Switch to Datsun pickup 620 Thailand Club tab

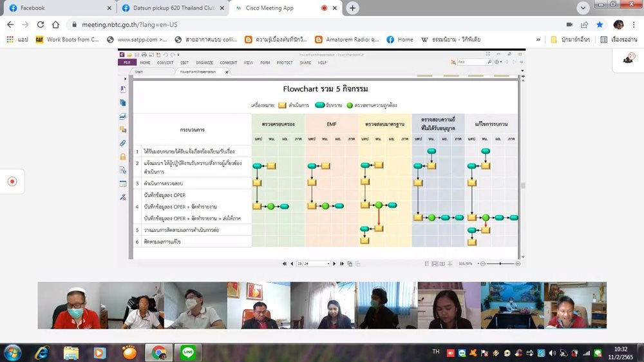pos(173,8)
